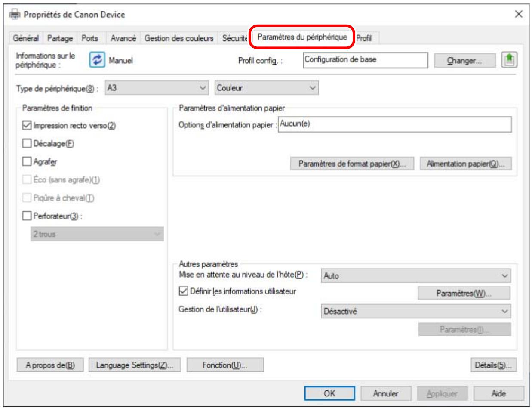
Task: Expand the 2 trous dropdown
Action: [97, 234]
